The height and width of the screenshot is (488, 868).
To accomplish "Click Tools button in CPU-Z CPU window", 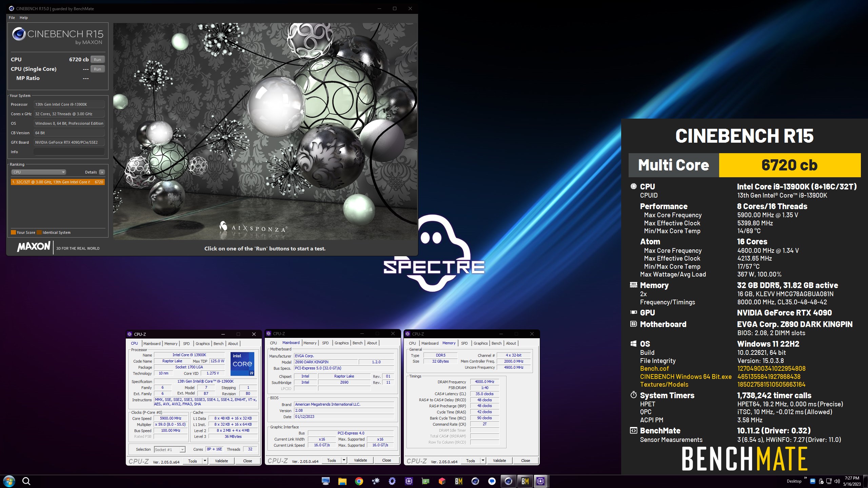I will pos(193,461).
